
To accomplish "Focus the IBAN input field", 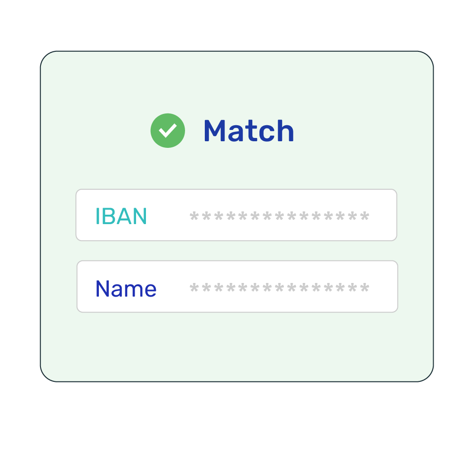I will click(236, 215).
